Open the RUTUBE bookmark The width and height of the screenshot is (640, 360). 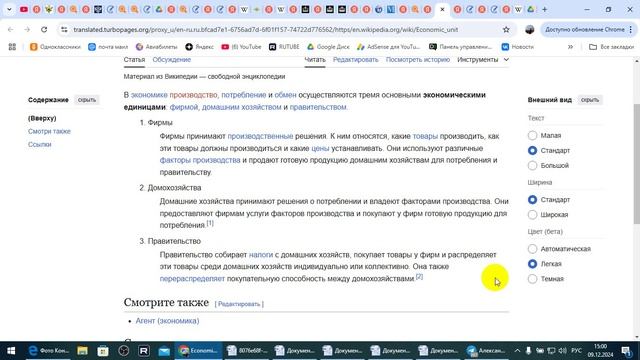pos(284,47)
